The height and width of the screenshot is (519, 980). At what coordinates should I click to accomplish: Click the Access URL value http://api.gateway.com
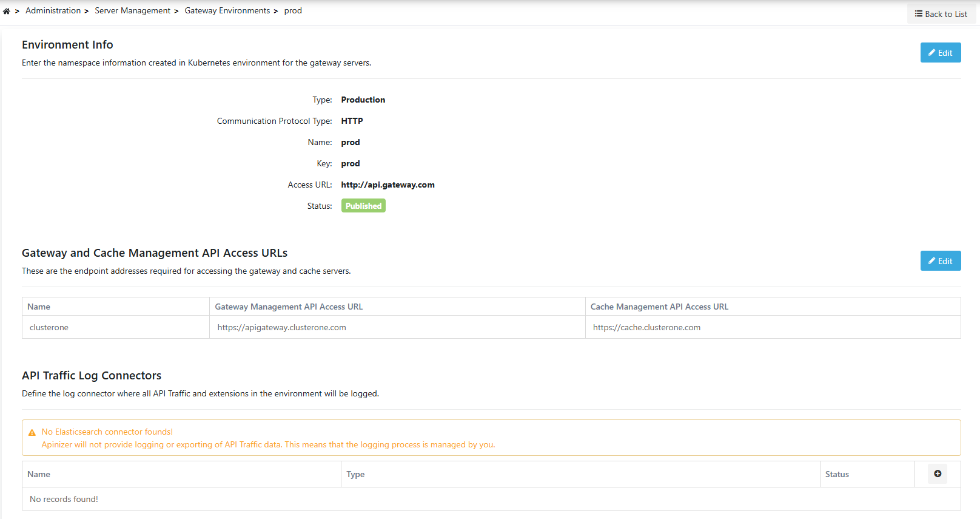coord(388,185)
